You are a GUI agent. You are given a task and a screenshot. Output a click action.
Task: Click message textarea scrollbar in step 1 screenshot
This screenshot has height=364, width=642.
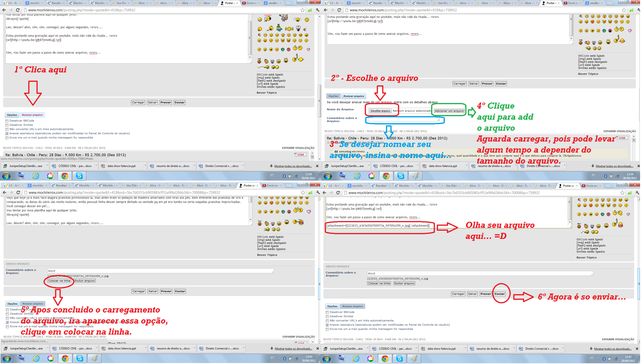click(x=250, y=37)
